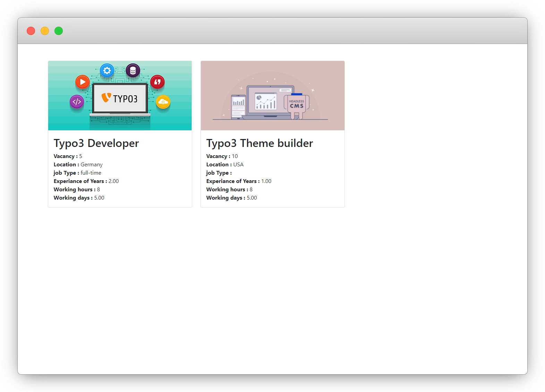
Task: Click the yellow cloud upload icon
Action: (163, 102)
